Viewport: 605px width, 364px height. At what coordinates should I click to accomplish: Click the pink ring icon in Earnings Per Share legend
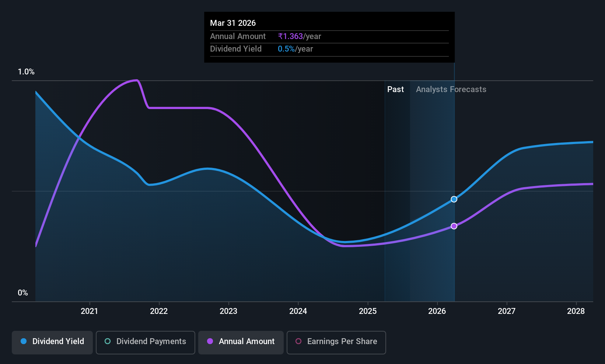(x=298, y=342)
